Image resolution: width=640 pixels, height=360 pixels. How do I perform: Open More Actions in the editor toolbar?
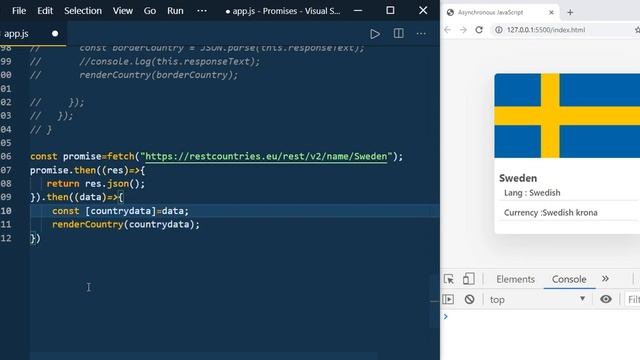click(421, 33)
